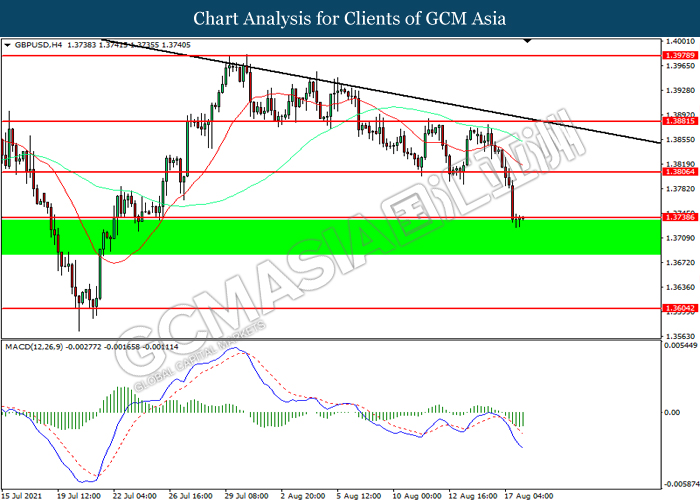Click the 1.37090 price scale value
The image size is (700, 500).
click(680, 238)
